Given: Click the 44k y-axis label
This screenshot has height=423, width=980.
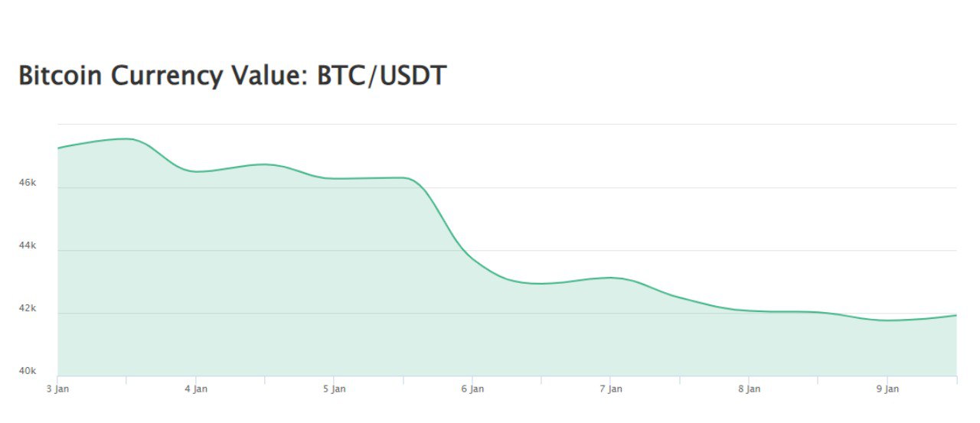Looking at the screenshot, I should [28, 246].
